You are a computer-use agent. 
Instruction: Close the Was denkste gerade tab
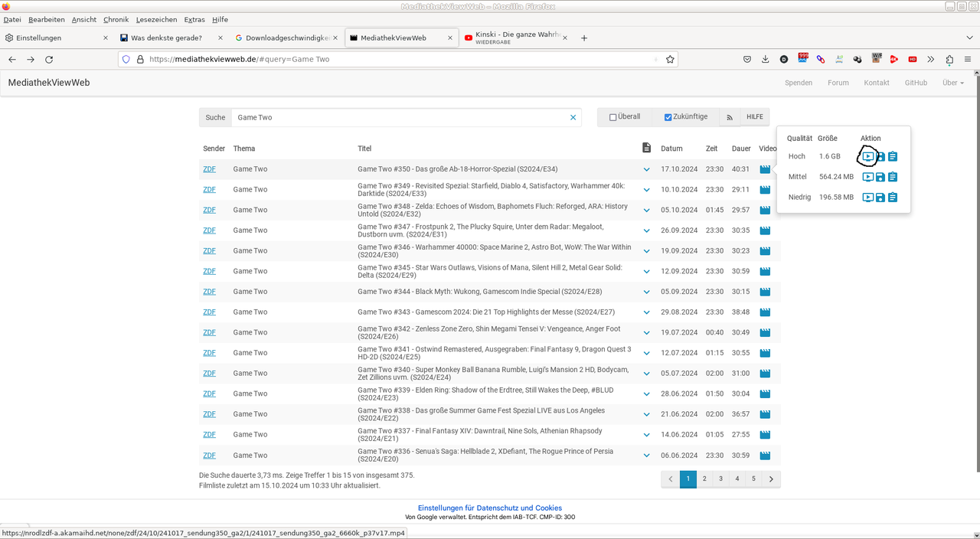point(220,38)
